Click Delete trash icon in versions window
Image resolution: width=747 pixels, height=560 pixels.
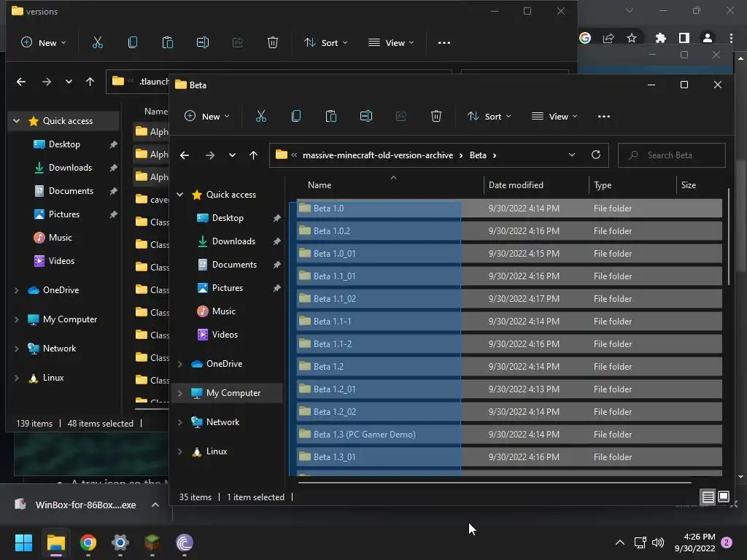pos(273,42)
